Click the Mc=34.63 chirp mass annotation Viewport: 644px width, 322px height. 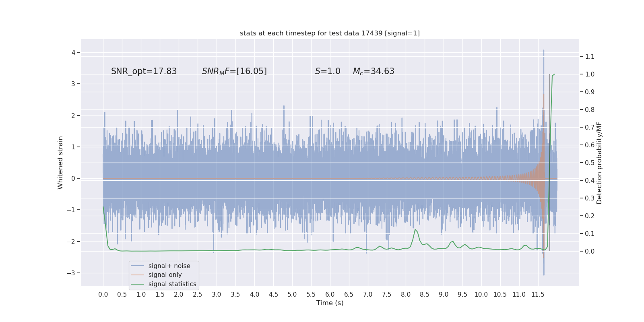click(x=374, y=71)
